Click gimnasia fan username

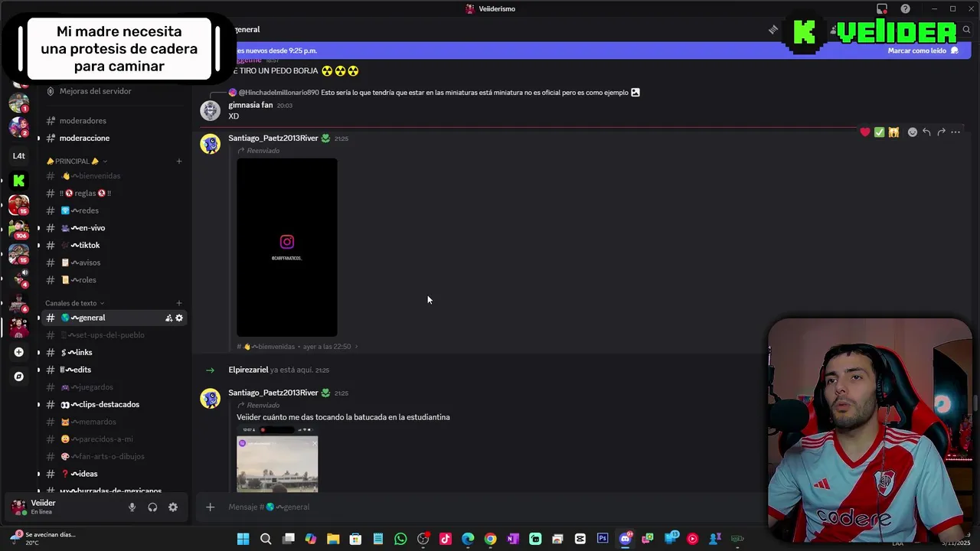pyautogui.click(x=250, y=105)
